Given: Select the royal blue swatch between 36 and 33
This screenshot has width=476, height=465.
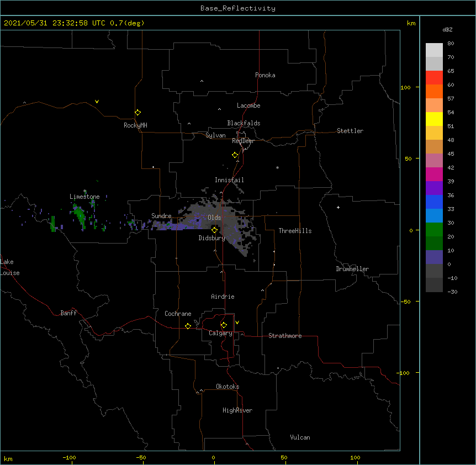Looking at the screenshot, I should click(434, 202).
